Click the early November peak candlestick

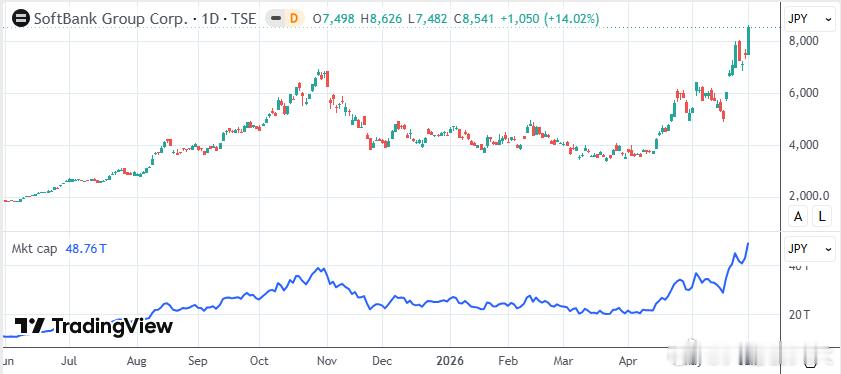coord(327,79)
